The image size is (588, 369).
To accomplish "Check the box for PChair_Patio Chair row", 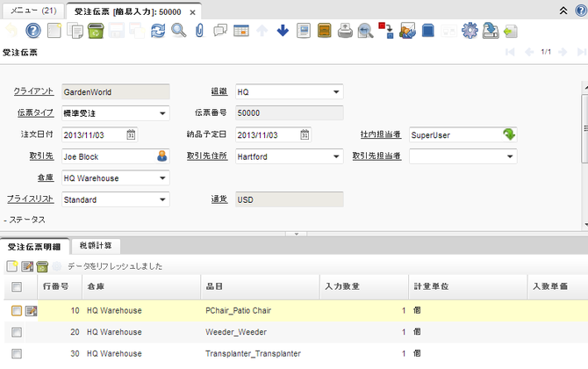I will [x=17, y=310].
